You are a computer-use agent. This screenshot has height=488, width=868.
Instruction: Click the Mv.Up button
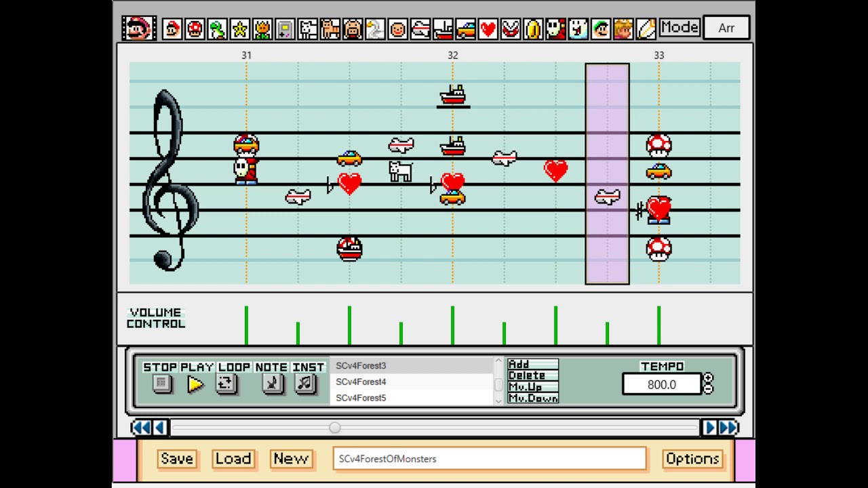(533, 387)
